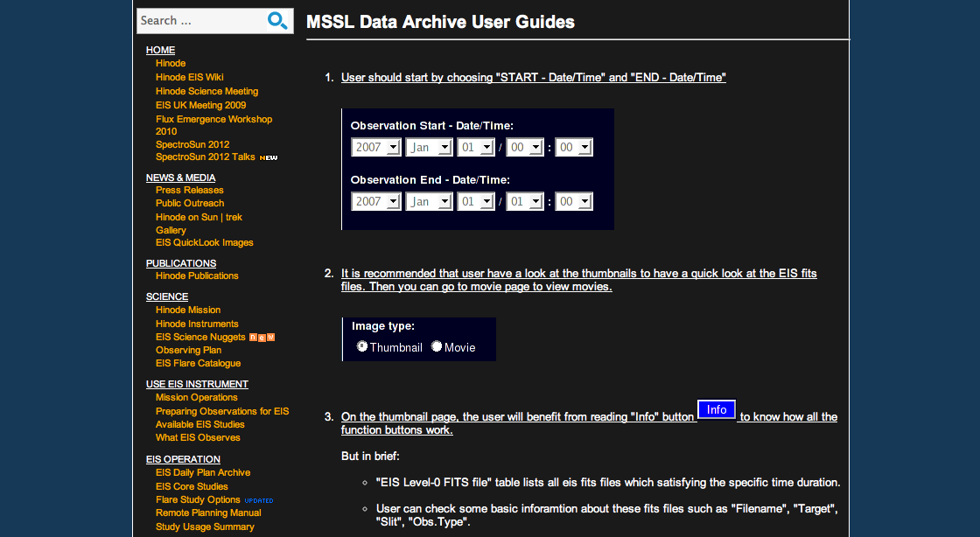Go to the Hinode EIS Wiki link
Viewport: 980px width, 537px height.
[x=189, y=77]
